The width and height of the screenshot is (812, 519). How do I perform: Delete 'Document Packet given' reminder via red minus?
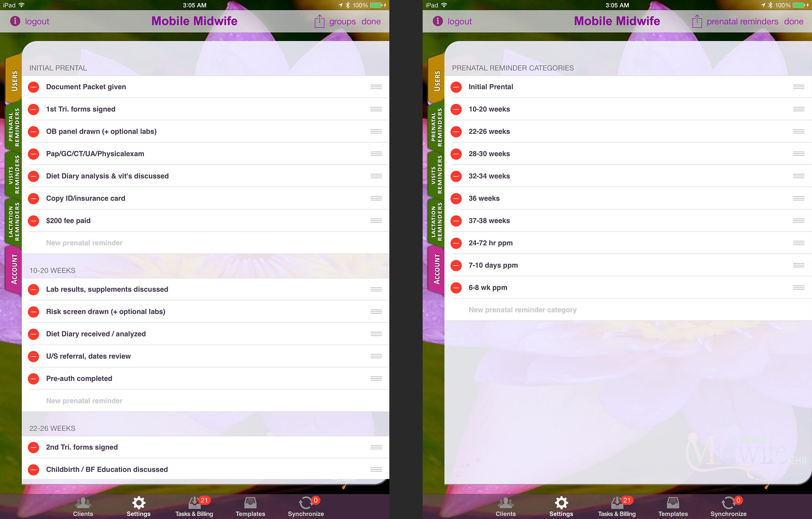pos(34,87)
